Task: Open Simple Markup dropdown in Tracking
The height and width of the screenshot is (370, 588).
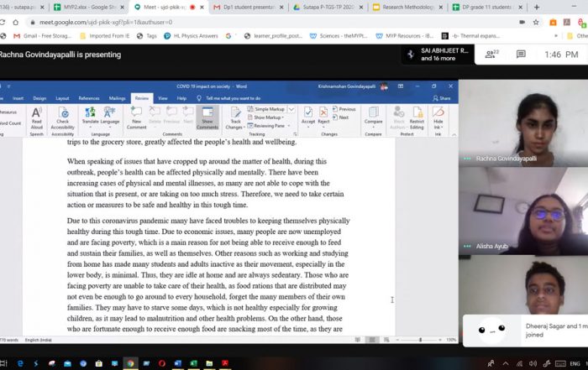Action: (291, 109)
